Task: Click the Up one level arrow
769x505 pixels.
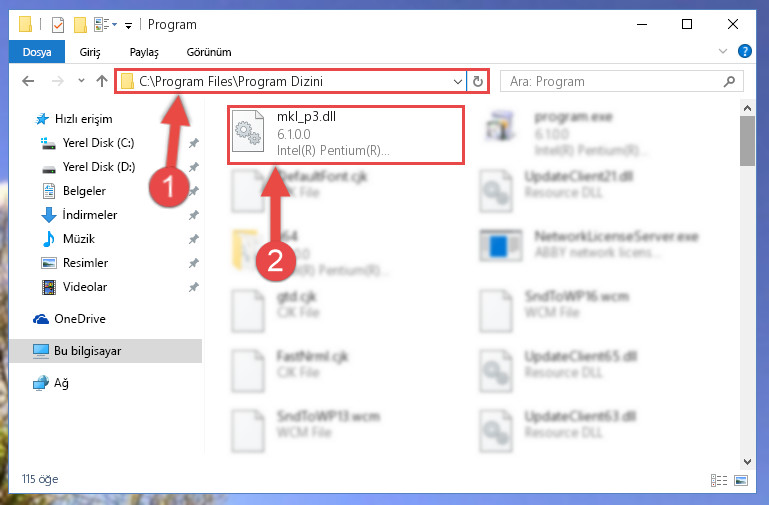Action: click(x=102, y=81)
